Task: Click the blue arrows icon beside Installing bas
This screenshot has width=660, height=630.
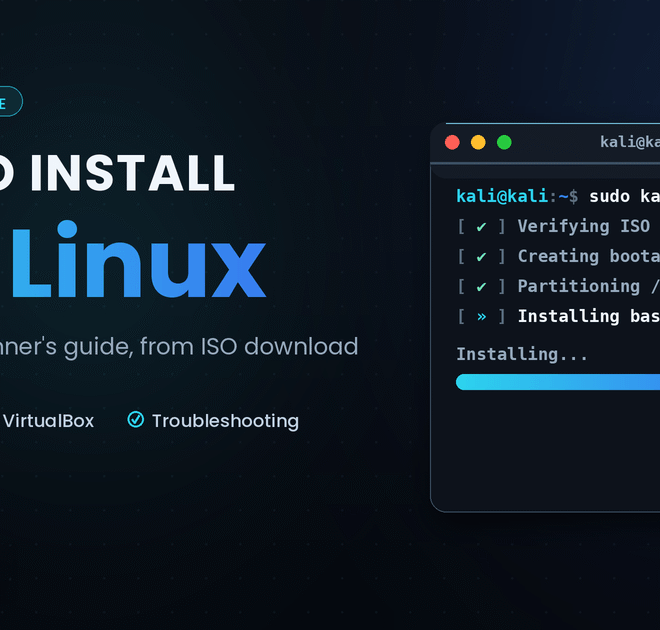Action: coord(482,316)
